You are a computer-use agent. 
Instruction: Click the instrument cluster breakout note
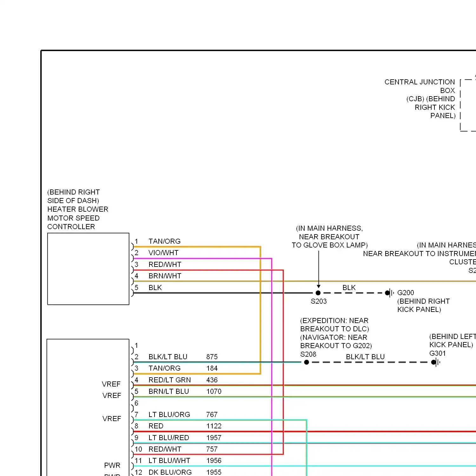pyautogui.click(x=420, y=253)
